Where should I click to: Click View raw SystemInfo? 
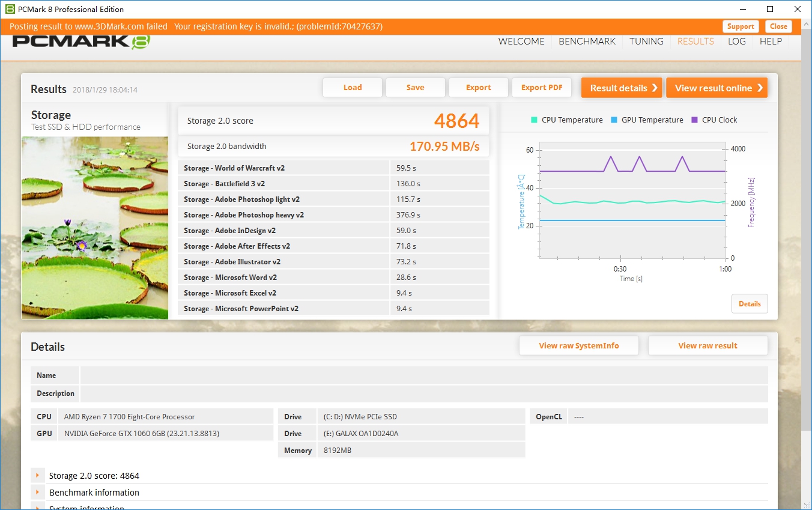click(579, 345)
